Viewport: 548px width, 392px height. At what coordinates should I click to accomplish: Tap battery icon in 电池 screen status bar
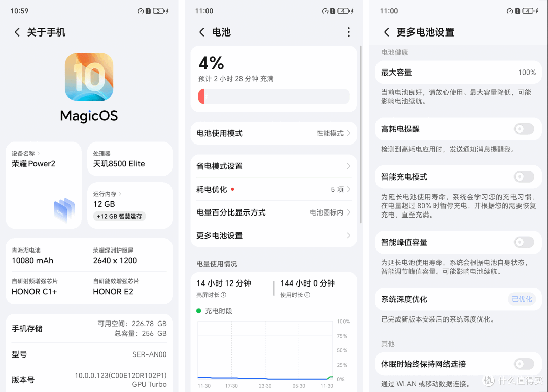pos(344,11)
